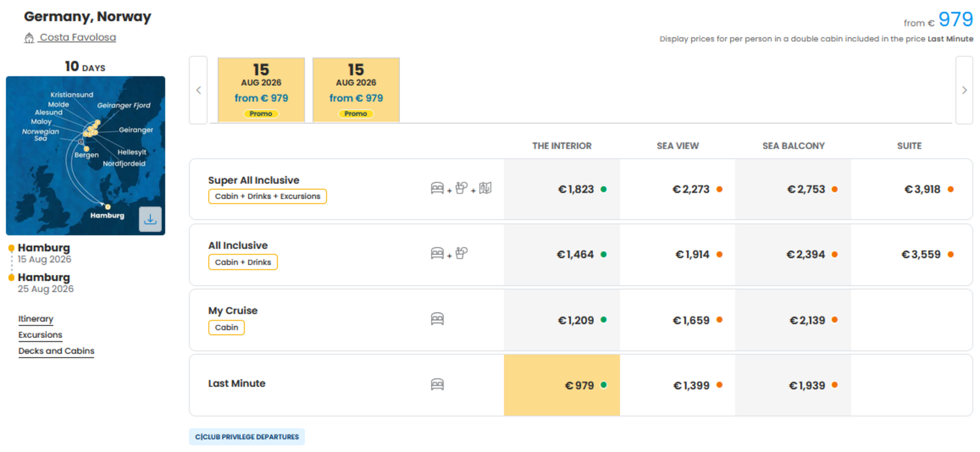Show previous departure dates with left chevron
This screenshot has width=980, height=452.
click(198, 90)
